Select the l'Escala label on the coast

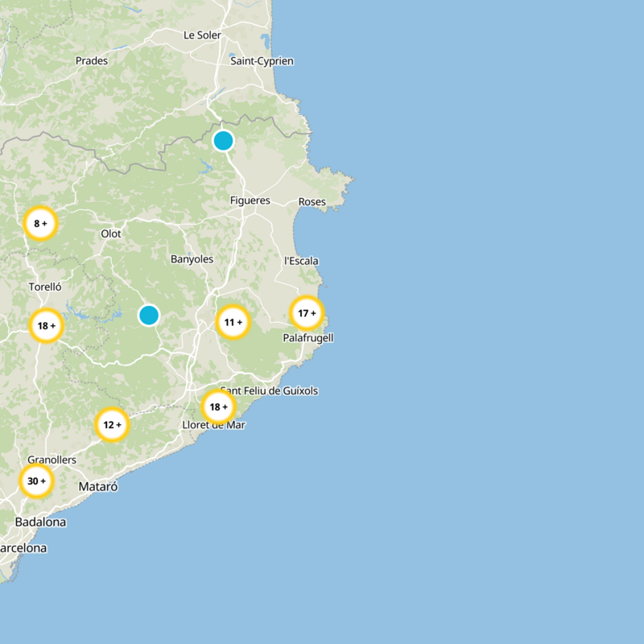301,260
